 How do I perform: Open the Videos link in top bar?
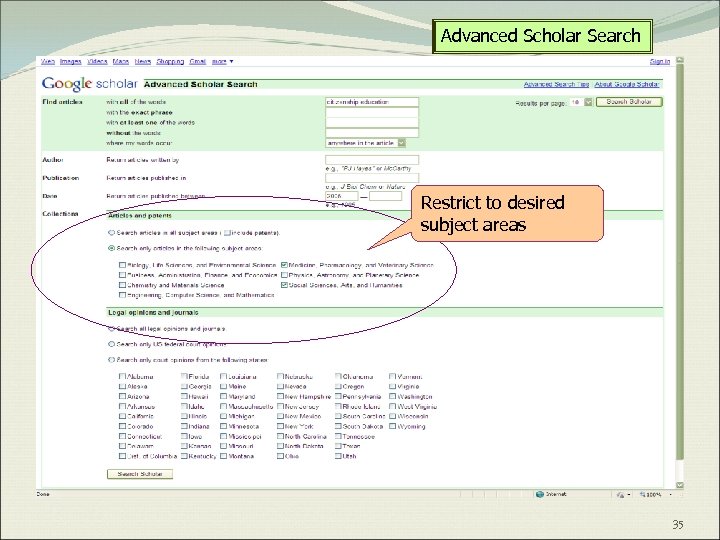[97, 62]
